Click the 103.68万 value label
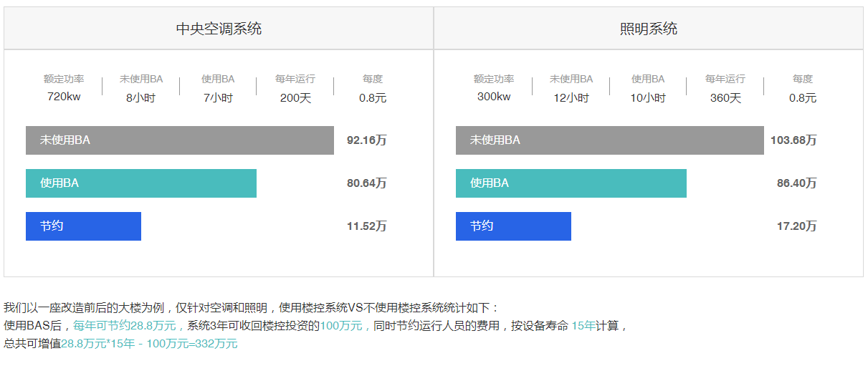 (x=793, y=140)
